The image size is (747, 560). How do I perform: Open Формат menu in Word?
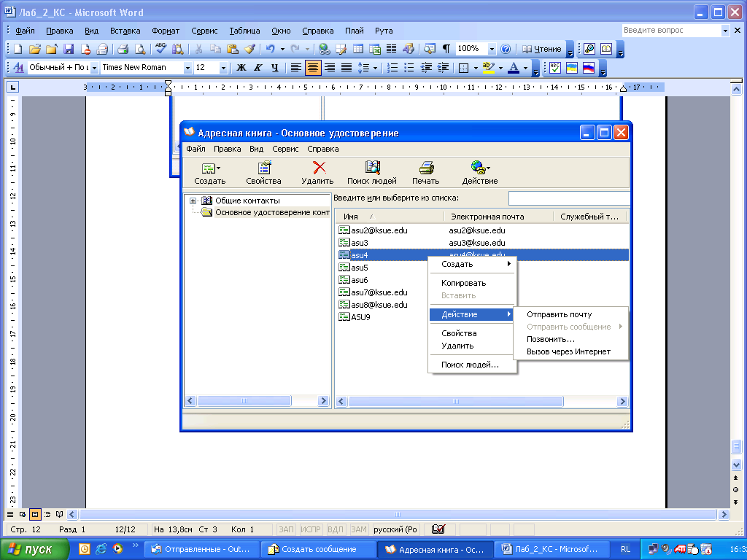pos(166,31)
